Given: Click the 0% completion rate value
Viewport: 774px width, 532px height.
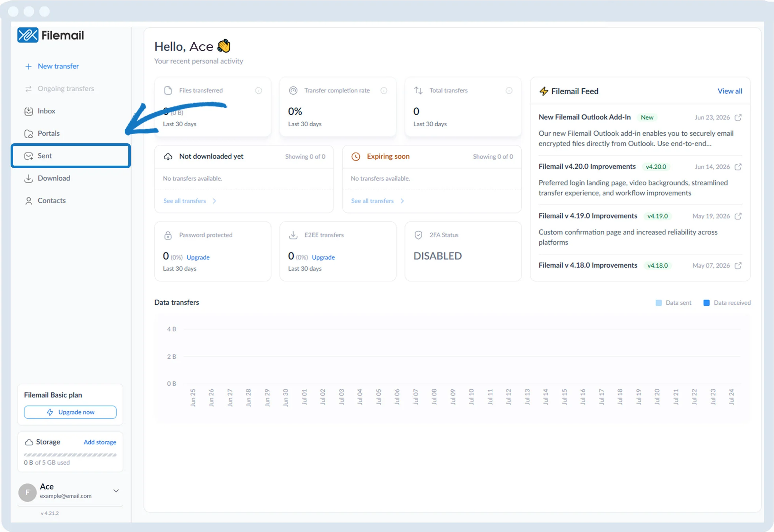Looking at the screenshot, I should tap(295, 111).
